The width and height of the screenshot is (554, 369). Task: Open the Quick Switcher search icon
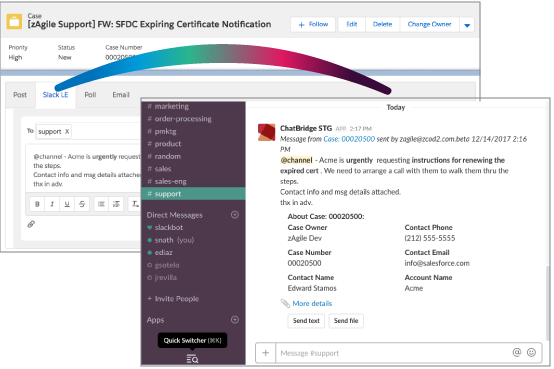192,359
